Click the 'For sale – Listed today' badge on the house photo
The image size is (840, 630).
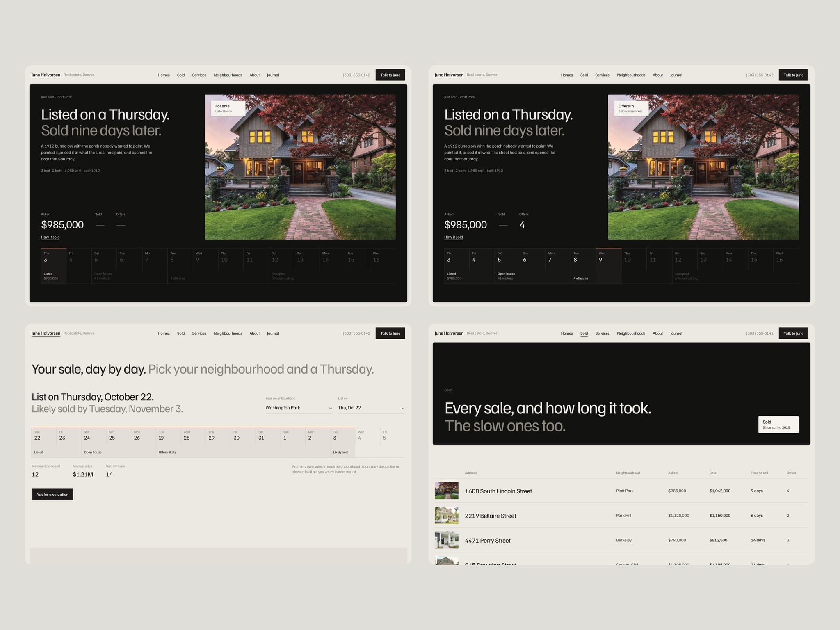228,109
